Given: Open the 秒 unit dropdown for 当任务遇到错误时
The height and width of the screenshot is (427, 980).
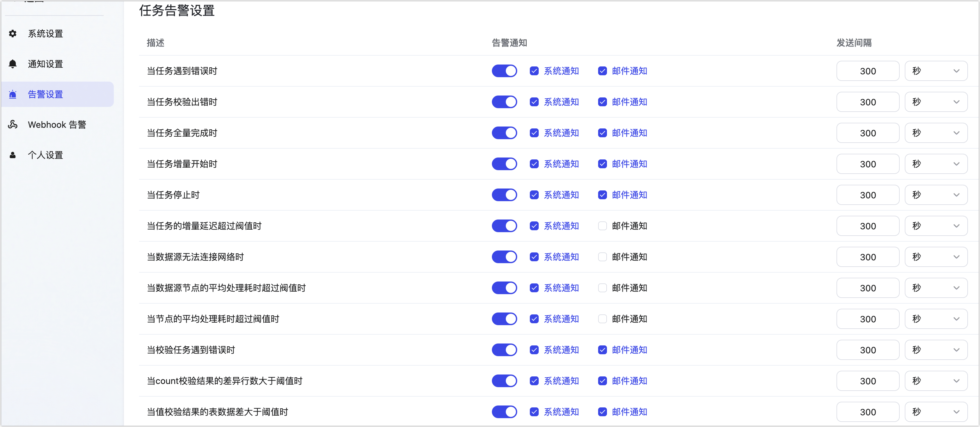Looking at the screenshot, I should [x=936, y=71].
